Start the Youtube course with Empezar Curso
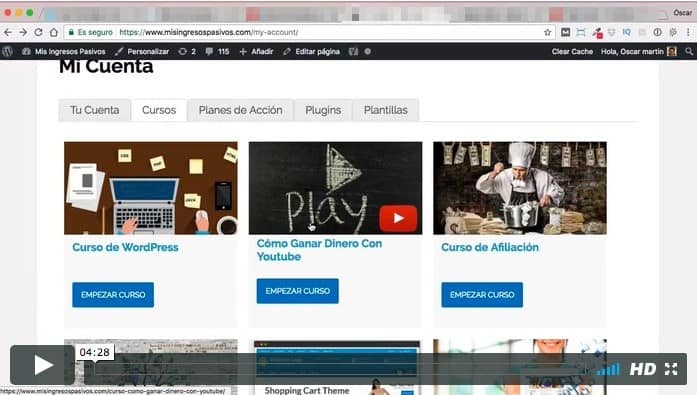697x395 pixels. pos(297,291)
